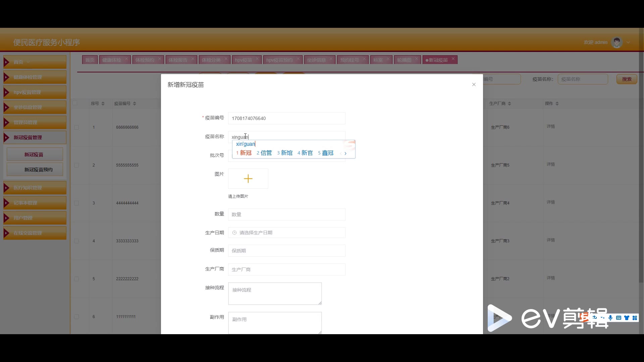
Task: Check the select-all checkbox in table header
Action: pyautogui.click(x=75, y=103)
